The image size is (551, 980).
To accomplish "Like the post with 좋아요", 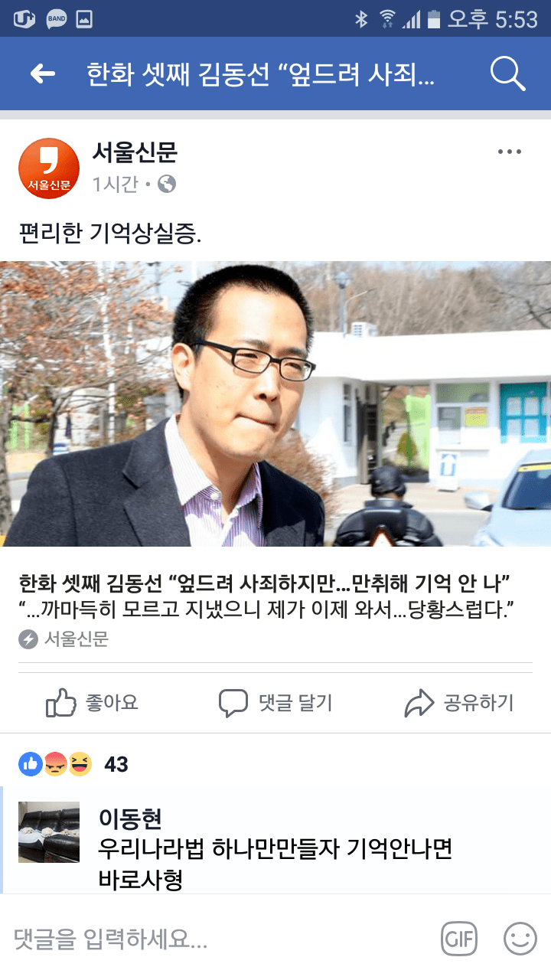I will tap(92, 703).
